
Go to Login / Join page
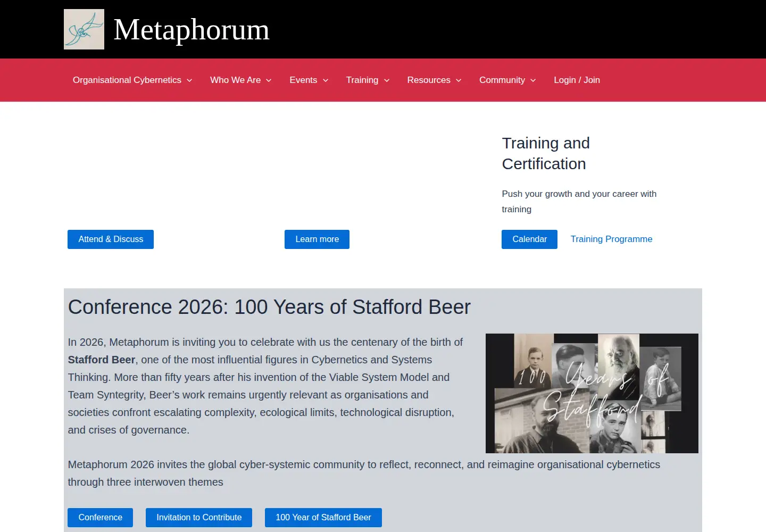point(577,80)
